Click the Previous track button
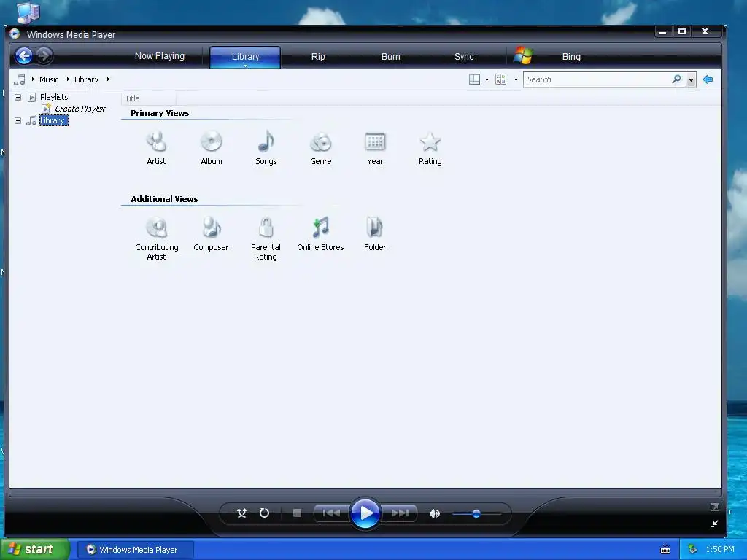The height and width of the screenshot is (560, 747). point(332,513)
